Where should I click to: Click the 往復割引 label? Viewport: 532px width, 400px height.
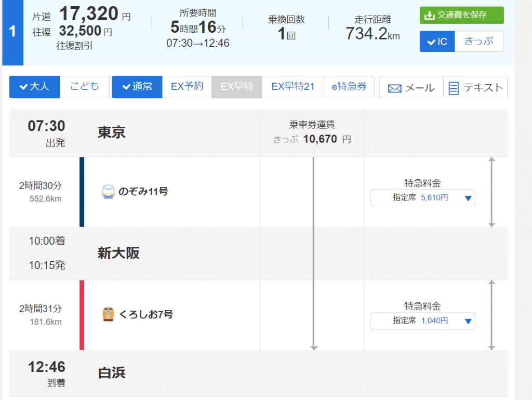click(x=74, y=46)
